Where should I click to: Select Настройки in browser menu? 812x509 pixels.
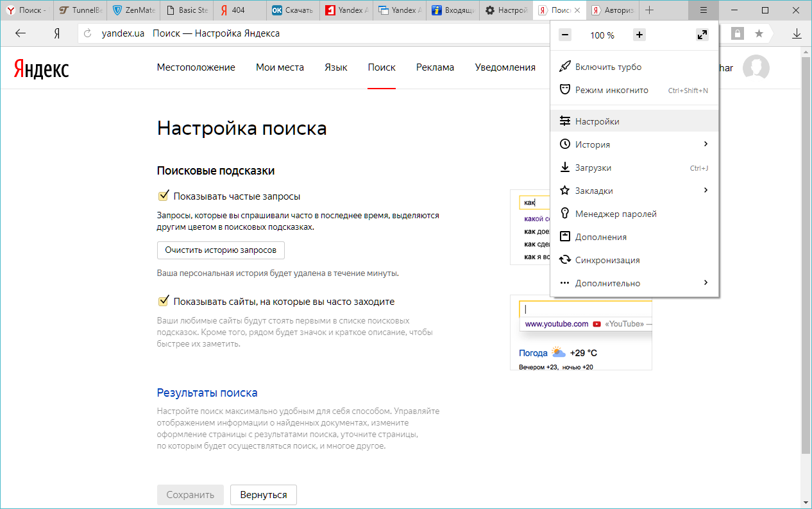tap(596, 121)
